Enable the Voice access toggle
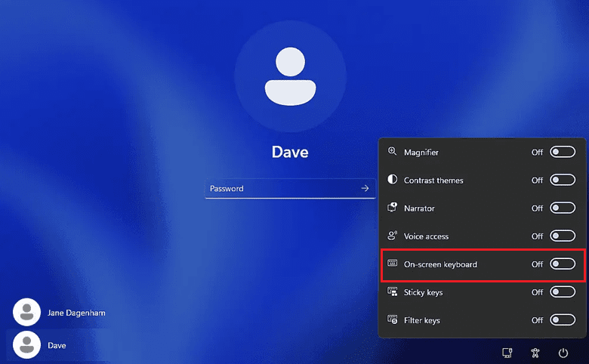Screen dimensions: 589x364 (563, 236)
